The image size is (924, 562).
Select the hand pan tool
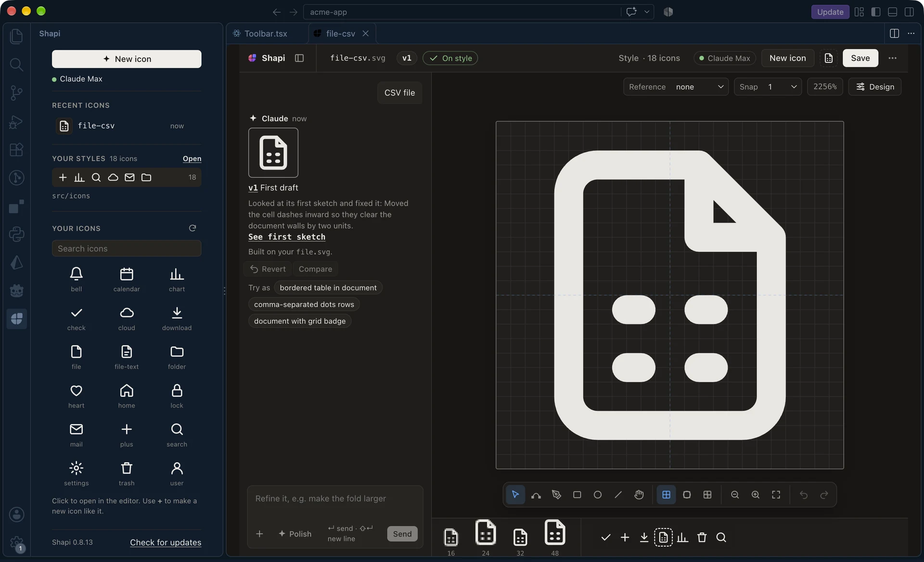coord(639,495)
